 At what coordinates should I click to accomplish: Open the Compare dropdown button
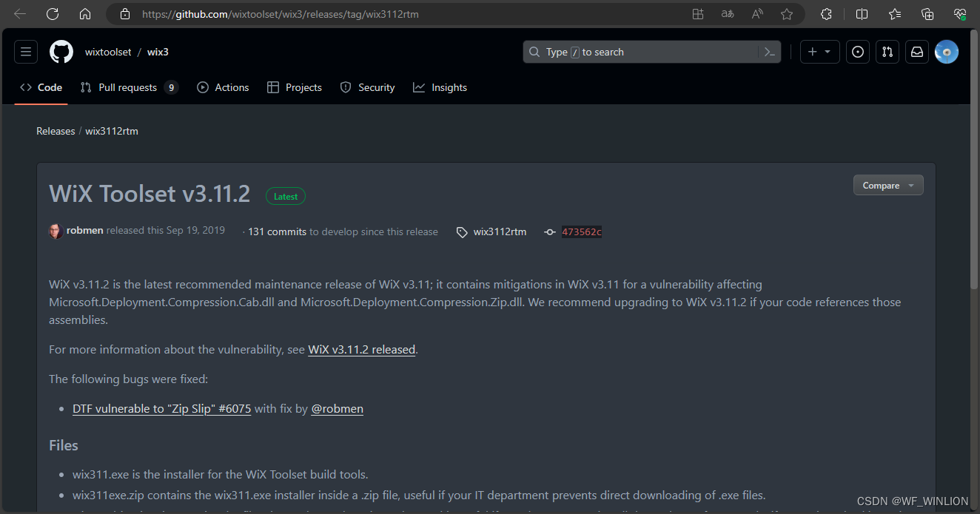888,186
